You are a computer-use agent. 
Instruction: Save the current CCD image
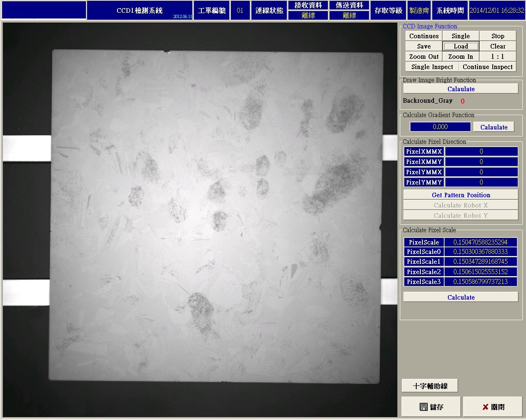point(424,46)
